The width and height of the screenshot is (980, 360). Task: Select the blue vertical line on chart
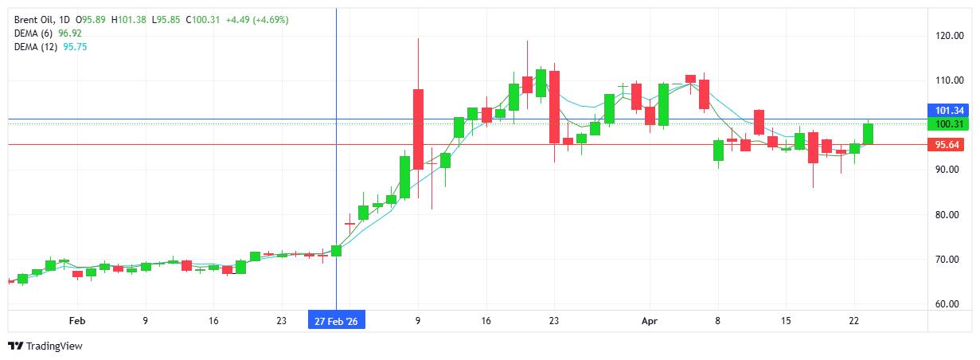click(337, 199)
